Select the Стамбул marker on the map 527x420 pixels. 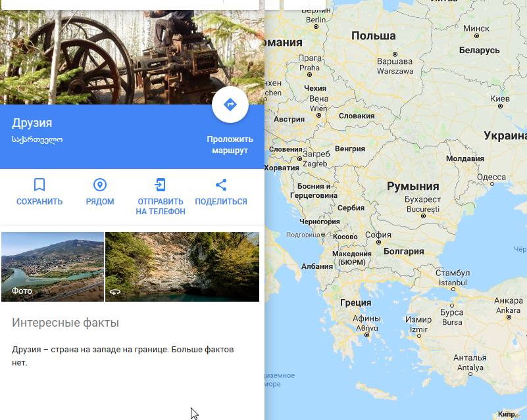pos(453,289)
